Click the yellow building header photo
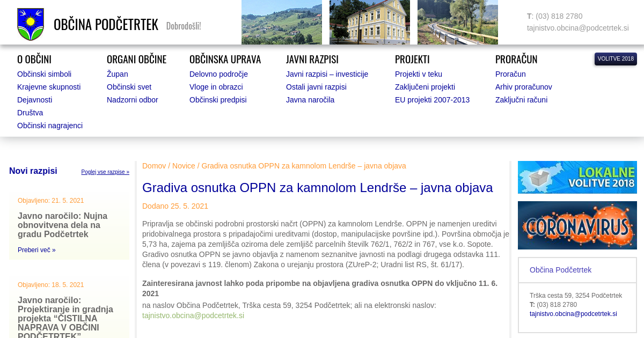This screenshot has height=338, width=644. [x=369, y=22]
